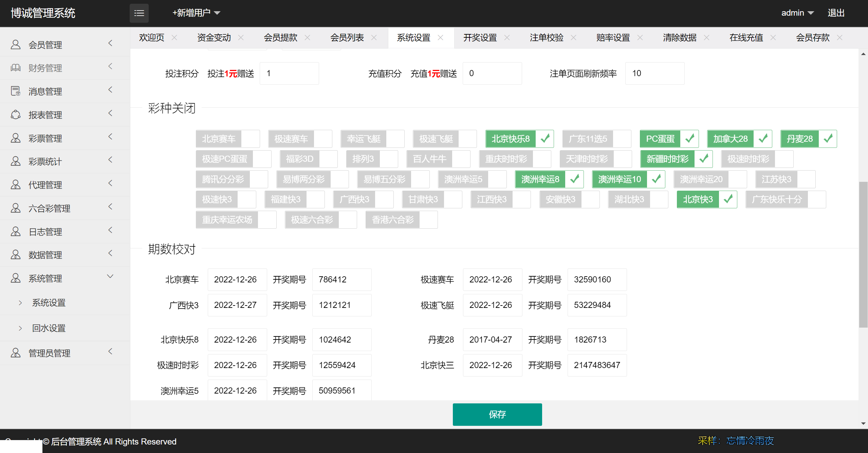Open the 回水设置 submenu item
Viewport: 868px width, 453px height.
[49, 328]
